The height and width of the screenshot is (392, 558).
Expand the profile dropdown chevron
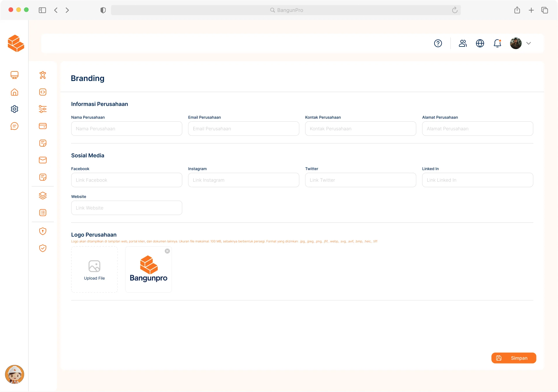tap(529, 43)
